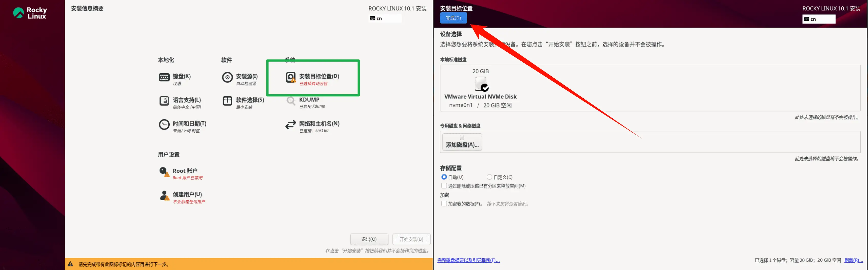
Task: Click the '最小安装' software status text
Action: 244,107
